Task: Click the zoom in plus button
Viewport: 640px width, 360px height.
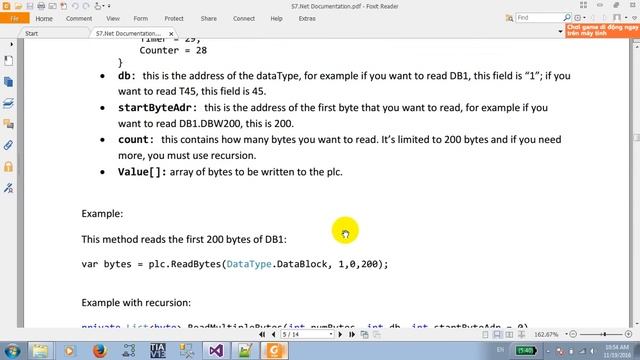Action: tap(629, 334)
